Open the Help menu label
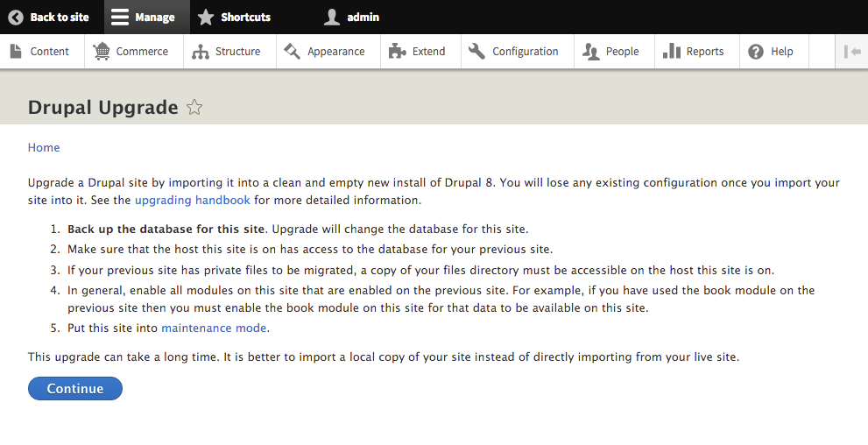Screen dimensions: 868x445 [781, 52]
